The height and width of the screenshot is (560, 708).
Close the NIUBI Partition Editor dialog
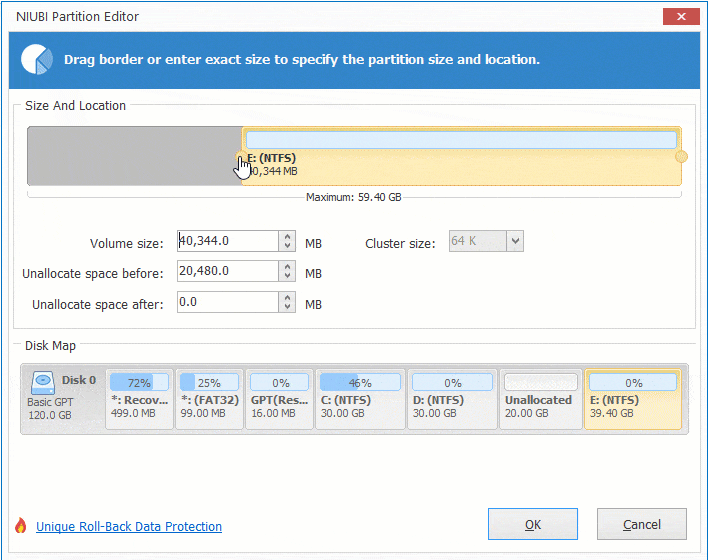[681, 17]
